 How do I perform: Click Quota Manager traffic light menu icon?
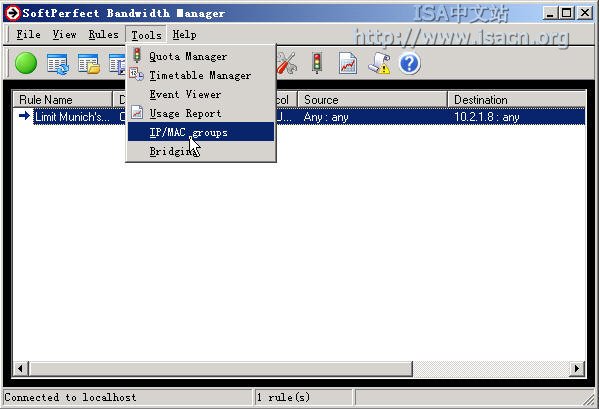tap(137, 55)
